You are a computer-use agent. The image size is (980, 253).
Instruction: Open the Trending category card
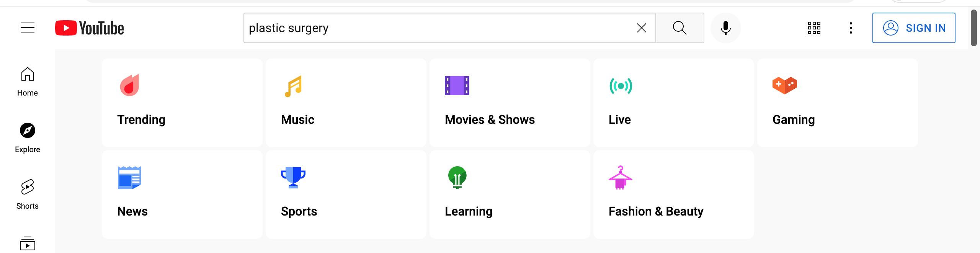click(182, 103)
